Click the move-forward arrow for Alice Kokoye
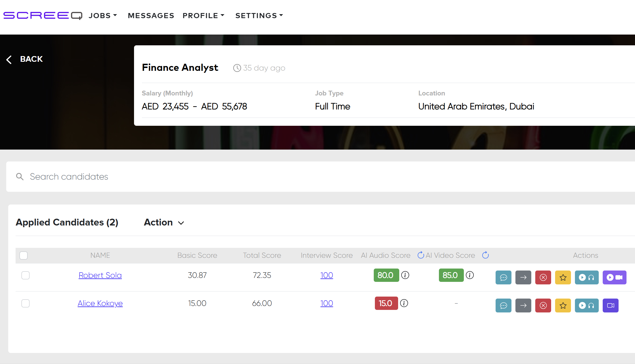The image size is (635, 364). coord(523,305)
